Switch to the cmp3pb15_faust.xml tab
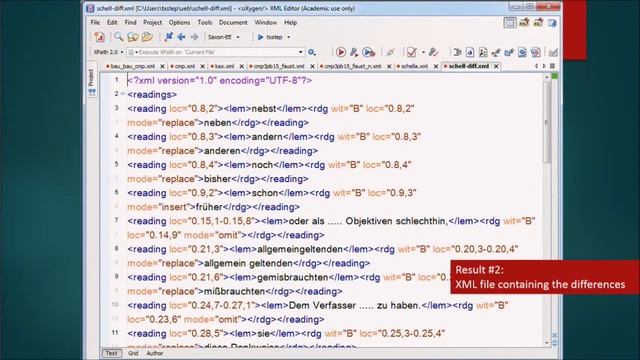640x360 pixels. 279,66
